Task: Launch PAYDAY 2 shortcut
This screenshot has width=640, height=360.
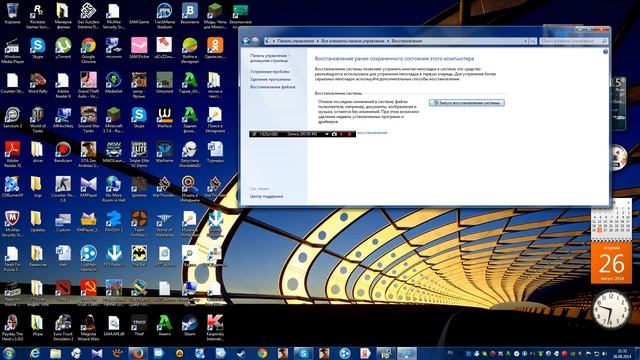Action: [x=113, y=222]
